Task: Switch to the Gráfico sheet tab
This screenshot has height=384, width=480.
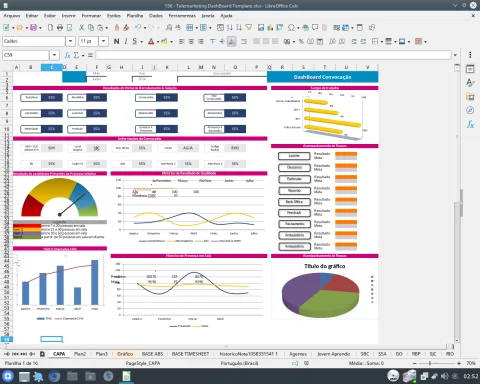Action: 125,354
